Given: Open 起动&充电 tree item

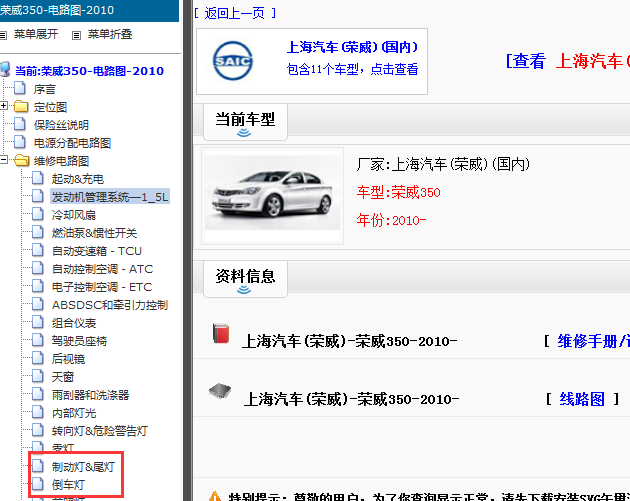Looking at the screenshot, I should click(78, 179).
